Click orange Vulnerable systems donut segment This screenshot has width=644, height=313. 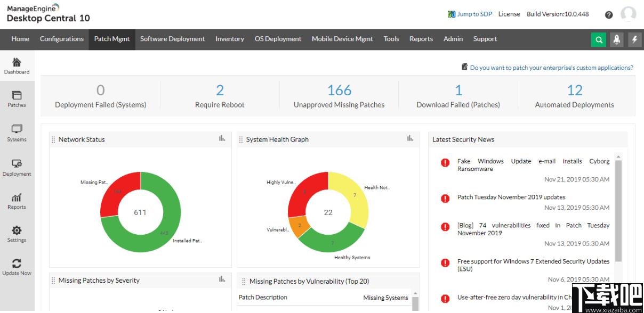tap(299, 226)
